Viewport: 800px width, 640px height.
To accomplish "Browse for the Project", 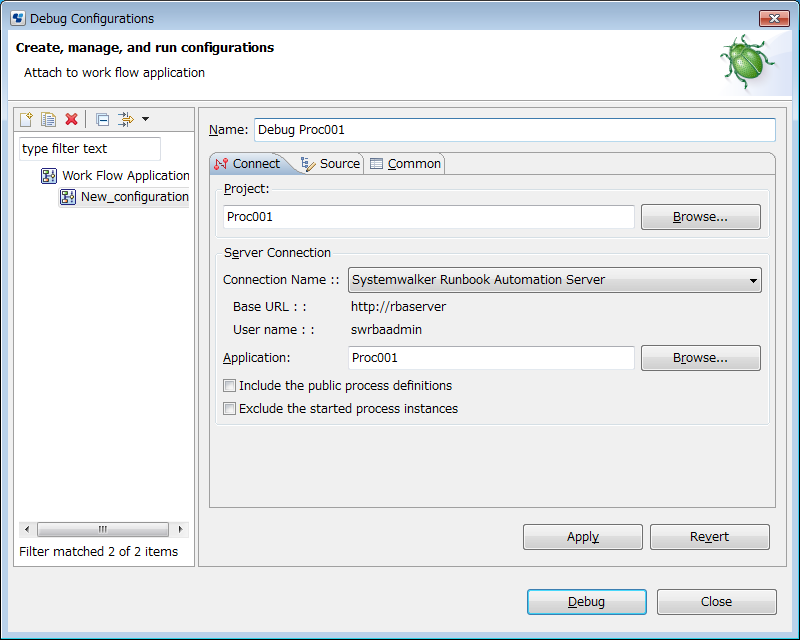I will (x=701, y=217).
